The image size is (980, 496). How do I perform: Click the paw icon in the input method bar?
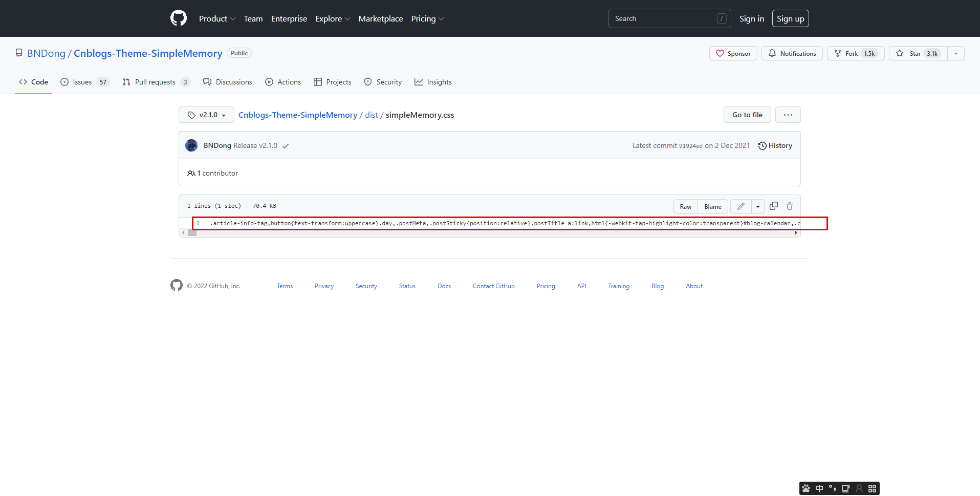[806, 488]
